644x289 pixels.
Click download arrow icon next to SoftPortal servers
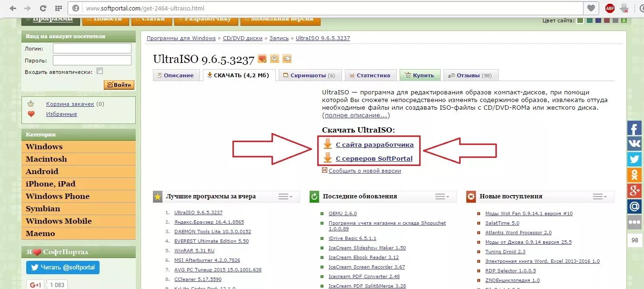[328, 157]
